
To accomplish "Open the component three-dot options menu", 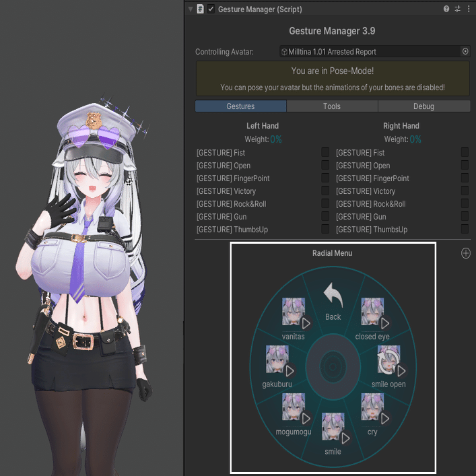I will tap(469, 9).
